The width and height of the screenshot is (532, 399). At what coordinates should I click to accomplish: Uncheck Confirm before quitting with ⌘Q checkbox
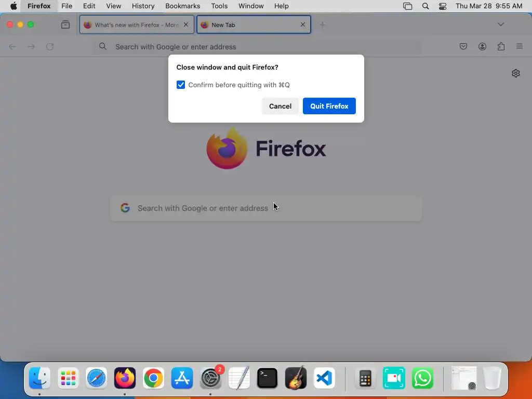coord(180,85)
